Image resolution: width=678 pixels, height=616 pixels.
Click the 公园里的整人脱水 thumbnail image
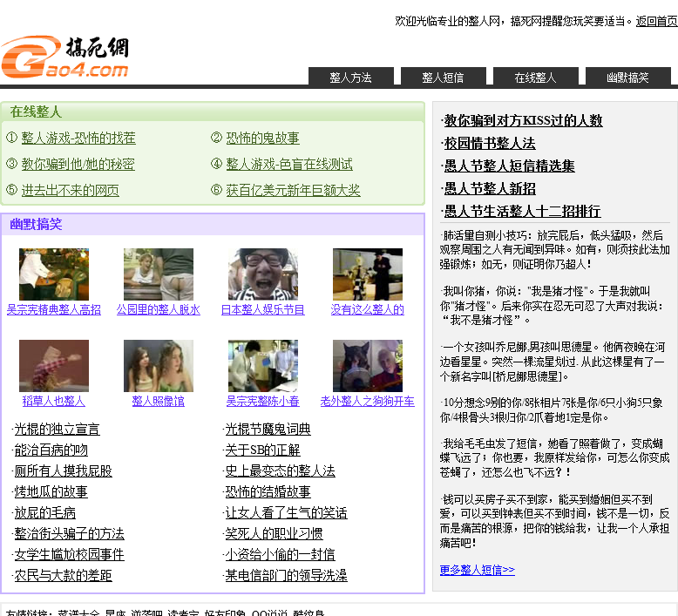pyautogui.click(x=159, y=274)
